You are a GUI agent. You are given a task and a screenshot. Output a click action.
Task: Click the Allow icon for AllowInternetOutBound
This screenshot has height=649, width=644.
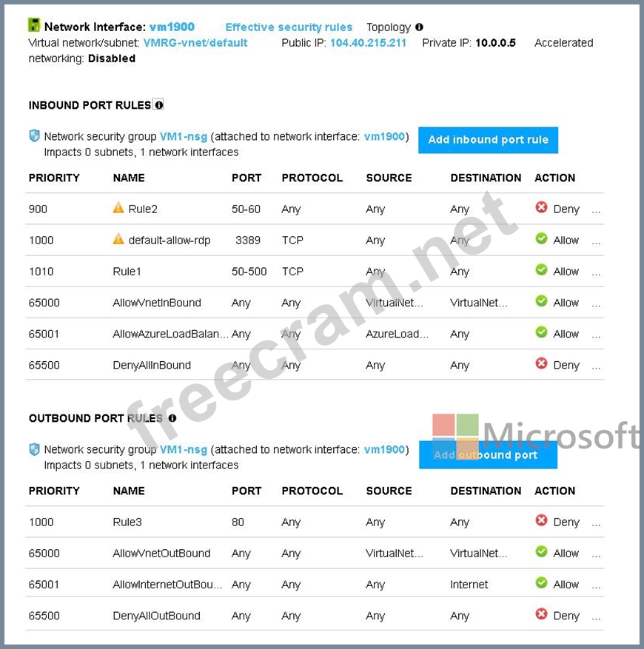click(541, 583)
